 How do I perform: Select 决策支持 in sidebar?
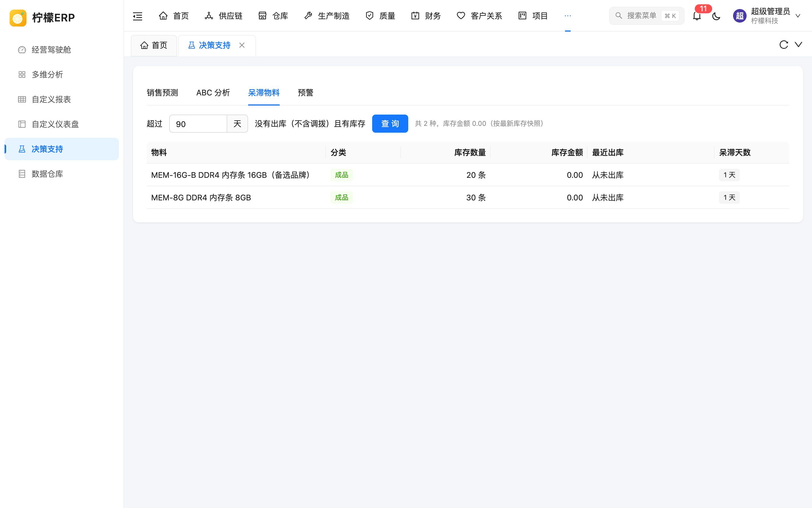point(62,149)
